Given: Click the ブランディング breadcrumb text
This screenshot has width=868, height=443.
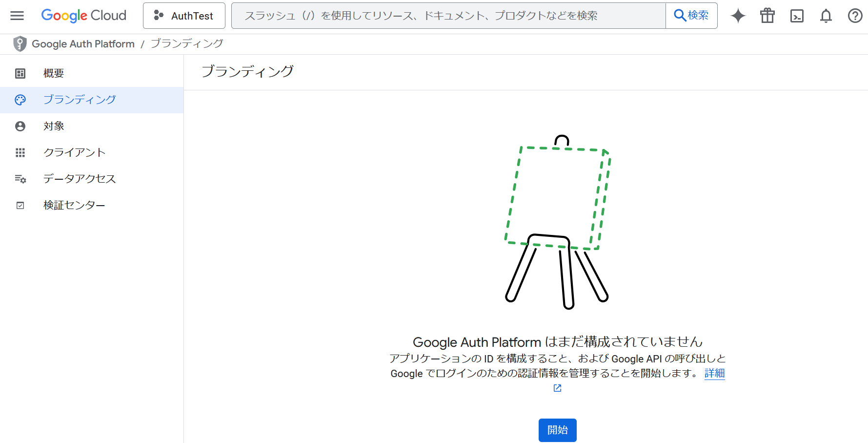Looking at the screenshot, I should pos(187,43).
